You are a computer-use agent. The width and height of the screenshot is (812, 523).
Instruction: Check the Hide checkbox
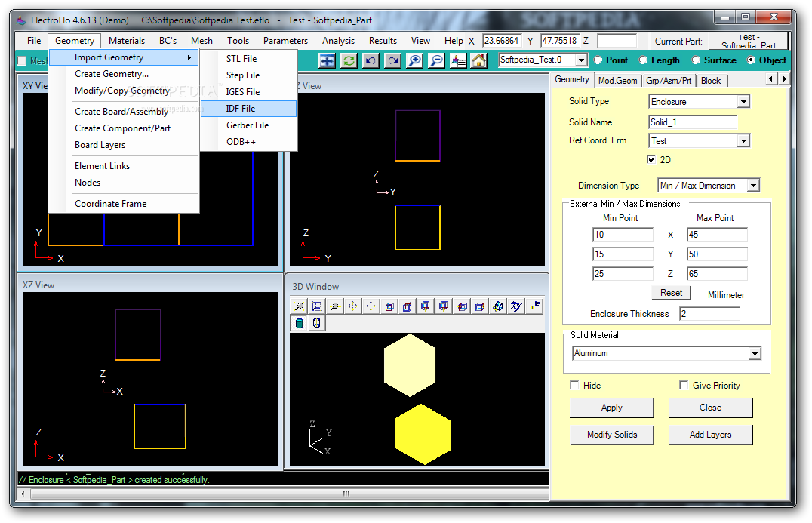pyautogui.click(x=574, y=385)
